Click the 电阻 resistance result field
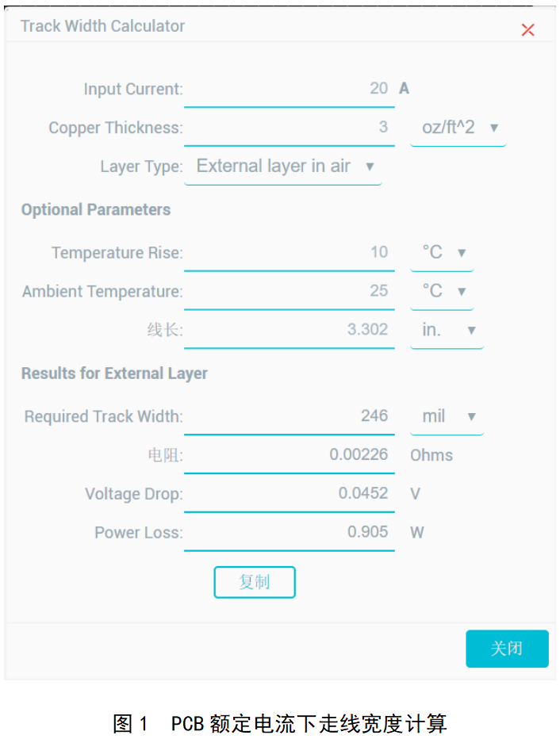Screen dimensions: 560x739 pos(289,455)
